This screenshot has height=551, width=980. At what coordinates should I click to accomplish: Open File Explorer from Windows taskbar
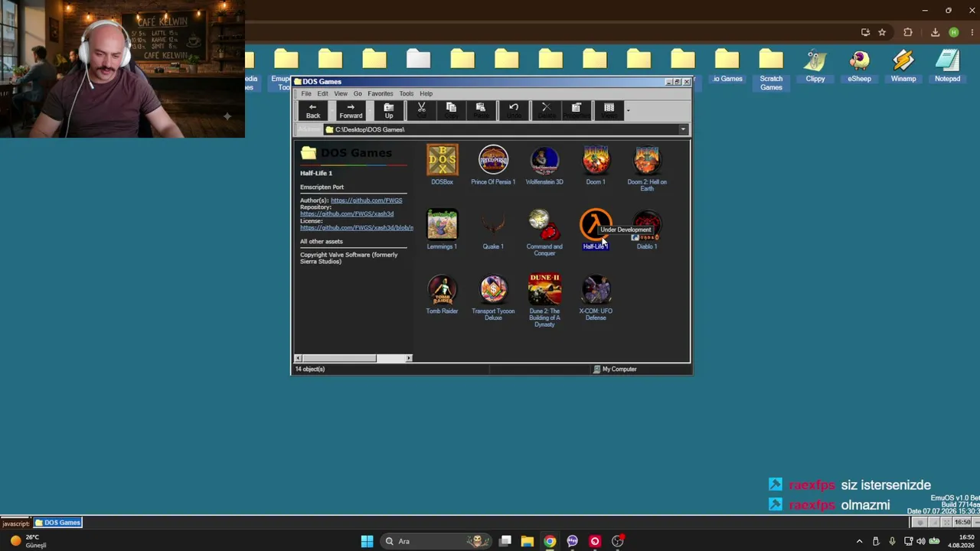(528, 542)
